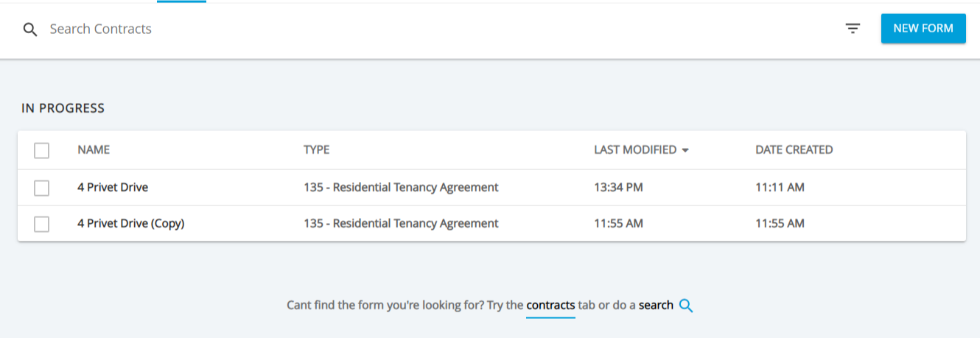Image resolution: width=980 pixels, height=338 pixels.
Task: Toggle the Last Modified sort arrow
Action: 685,150
